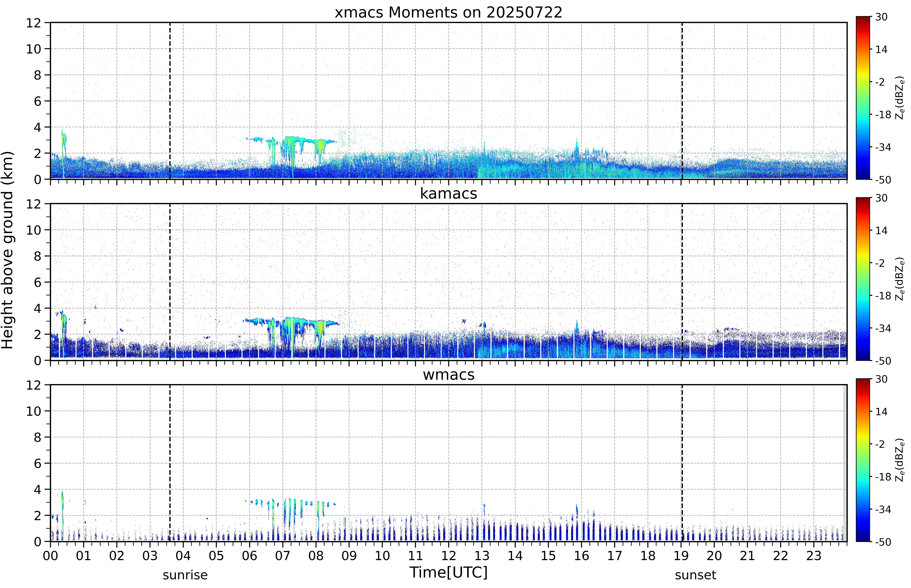911x588 pixels.
Task: Click the "19" hour tick label
Action: pos(681,556)
